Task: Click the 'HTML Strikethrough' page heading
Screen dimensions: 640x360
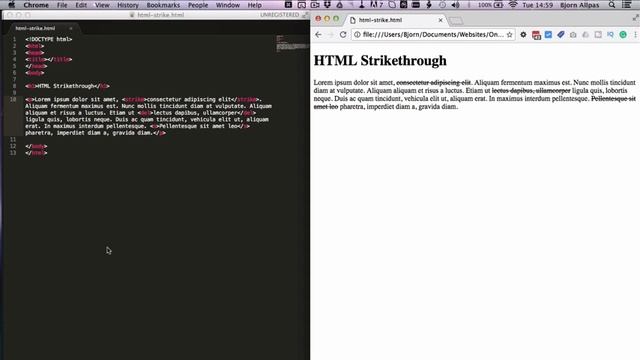Action: (x=380, y=60)
